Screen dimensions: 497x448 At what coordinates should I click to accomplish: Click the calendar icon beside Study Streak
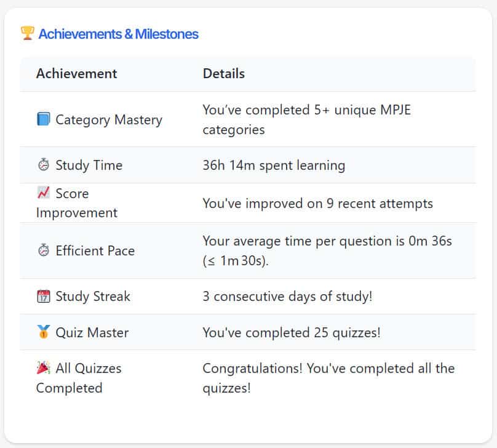(x=43, y=297)
